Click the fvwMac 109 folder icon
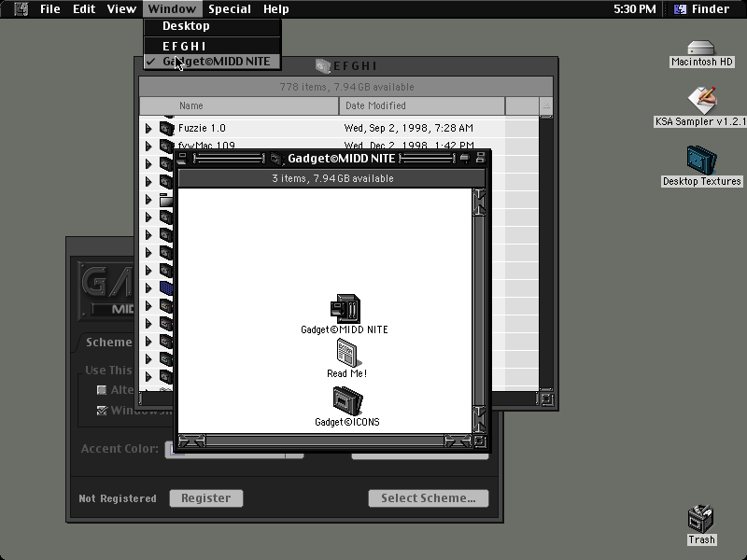Viewport: 747px width, 560px height. (x=166, y=146)
